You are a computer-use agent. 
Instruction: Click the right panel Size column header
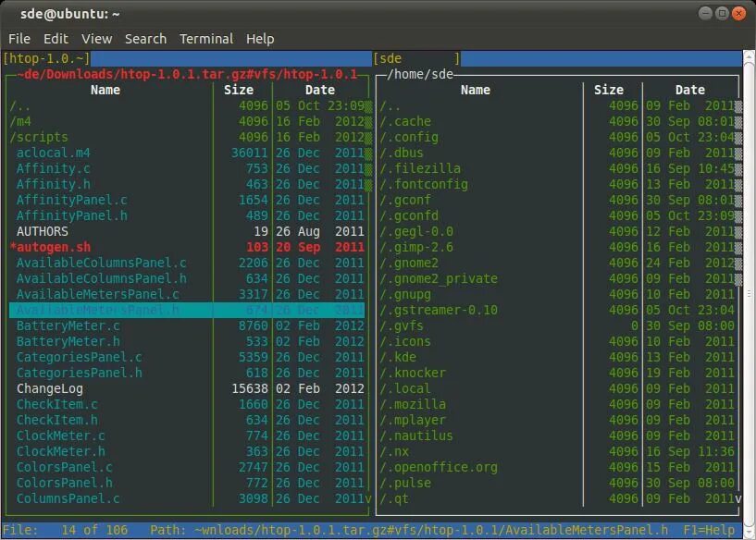[609, 90]
